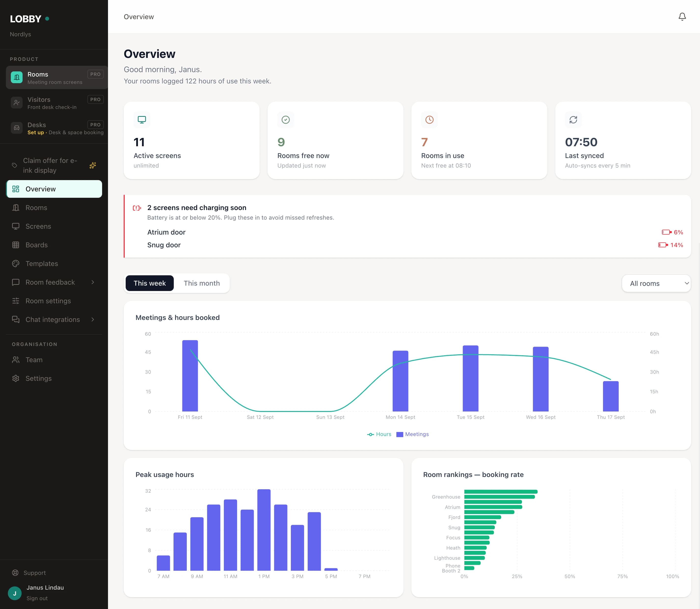The image size is (700, 609).
Task: Expand the Chat integrations submenu chevron
Action: point(93,319)
